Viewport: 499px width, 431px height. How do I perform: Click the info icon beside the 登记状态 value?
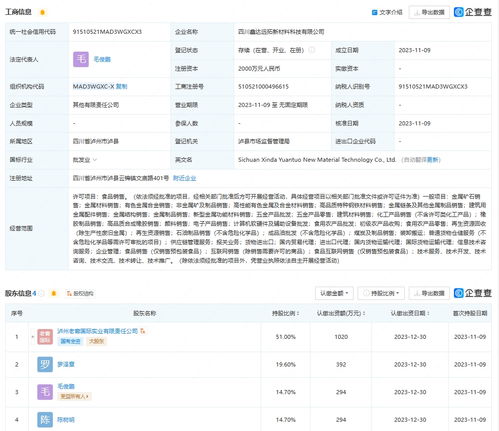[x=311, y=50]
